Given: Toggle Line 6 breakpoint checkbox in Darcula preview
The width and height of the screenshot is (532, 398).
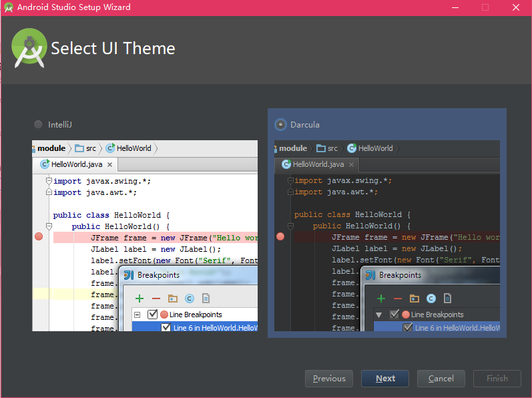Looking at the screenshot, I should pyautogui.click(x=408, y=328).
